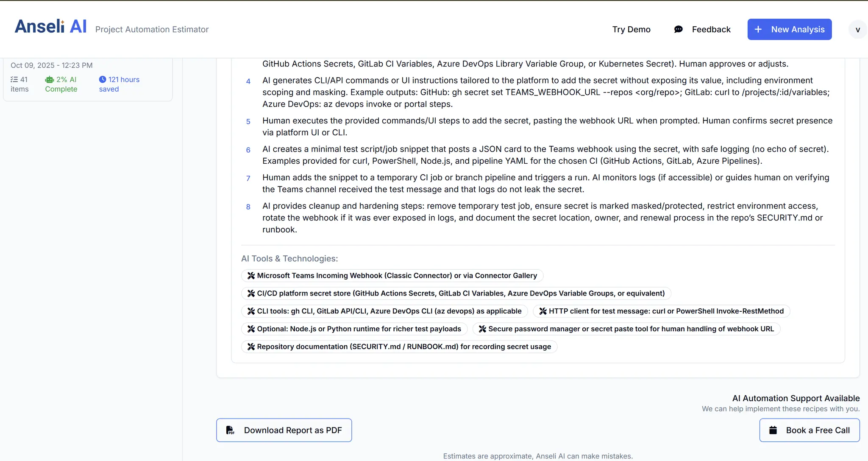Click the Feedback speech bubble icon
The width and height of the screenshot is (868, 461).
pyautogui.click(x=679, y=29)
